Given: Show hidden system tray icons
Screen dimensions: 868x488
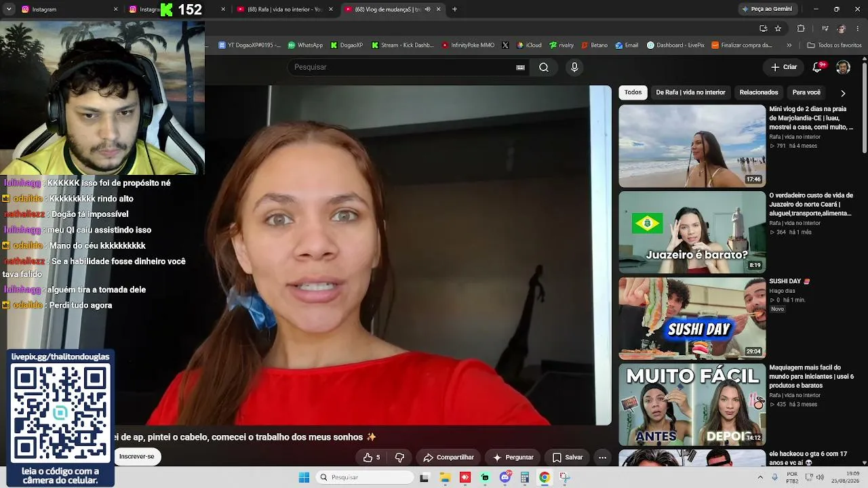Looking at the screenshot, I should pyautogui.click(x=760, y=477).
